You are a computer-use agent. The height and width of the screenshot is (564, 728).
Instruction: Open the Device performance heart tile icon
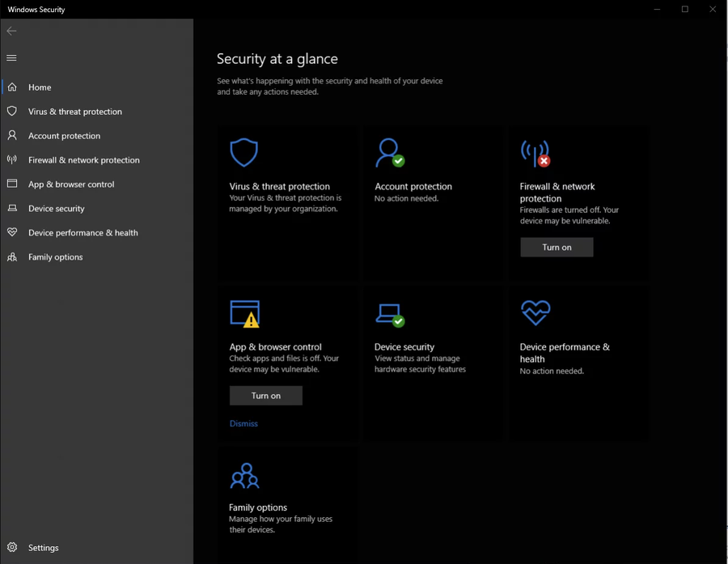(535, 312)
